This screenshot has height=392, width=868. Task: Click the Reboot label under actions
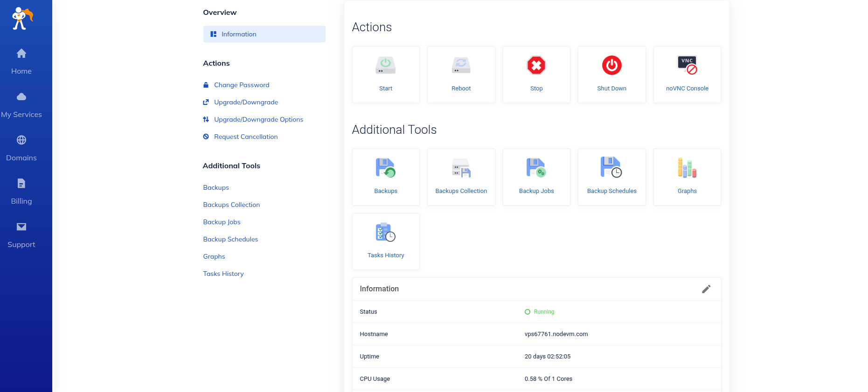pyautogui.click(x=461, y=88)
